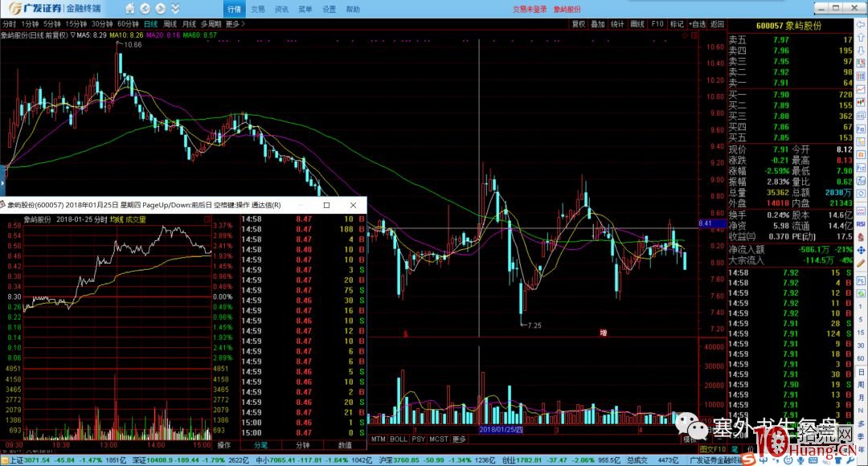Click the 日 period sidebar button
This screenshot has height=466, width=868.
click(861, 371)
